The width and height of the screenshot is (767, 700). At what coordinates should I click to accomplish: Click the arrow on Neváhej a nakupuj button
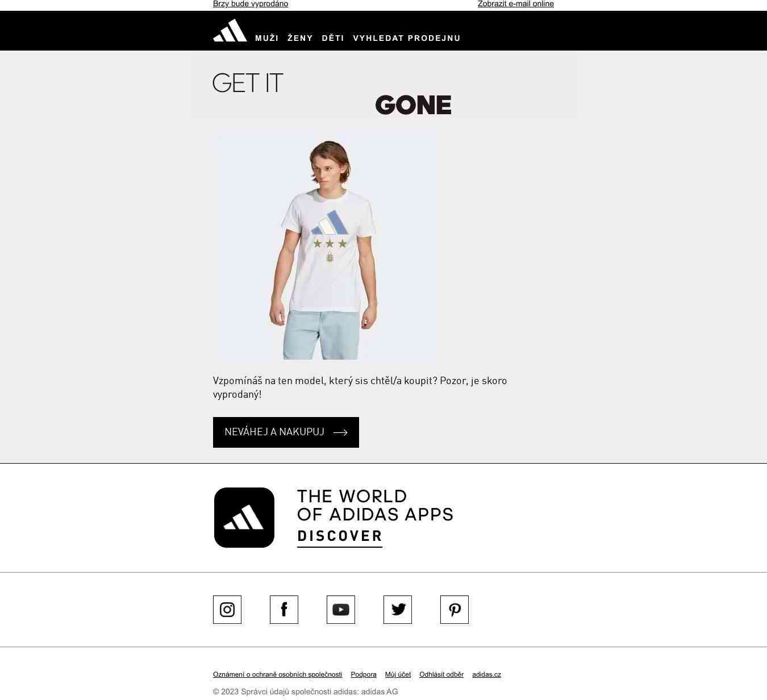tap(340, 432)
